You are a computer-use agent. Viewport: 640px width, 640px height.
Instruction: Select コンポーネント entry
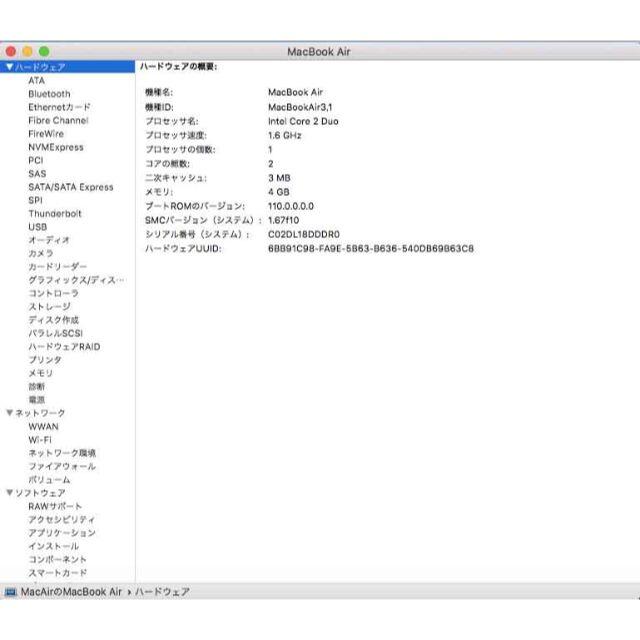pyautogui.click(x=57, y=559)
